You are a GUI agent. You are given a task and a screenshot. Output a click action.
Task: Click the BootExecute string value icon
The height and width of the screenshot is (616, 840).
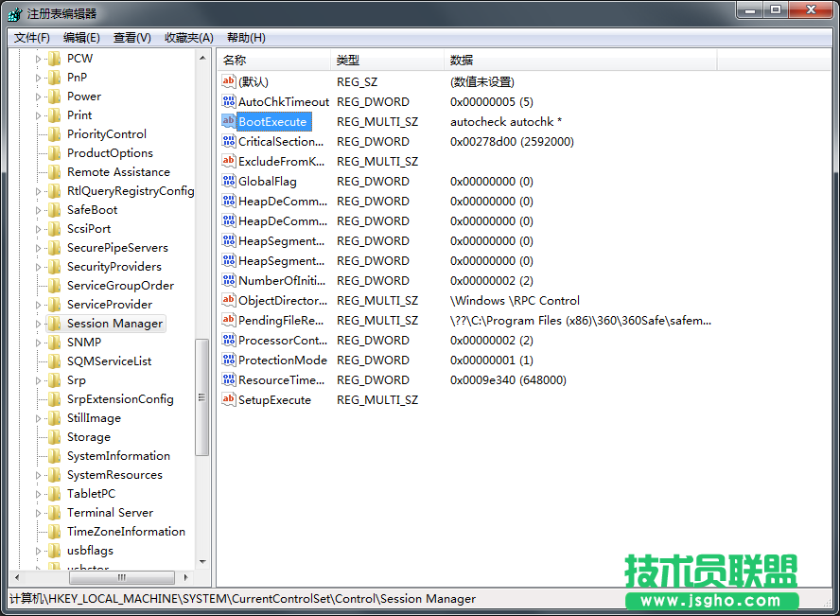[228, 121]
